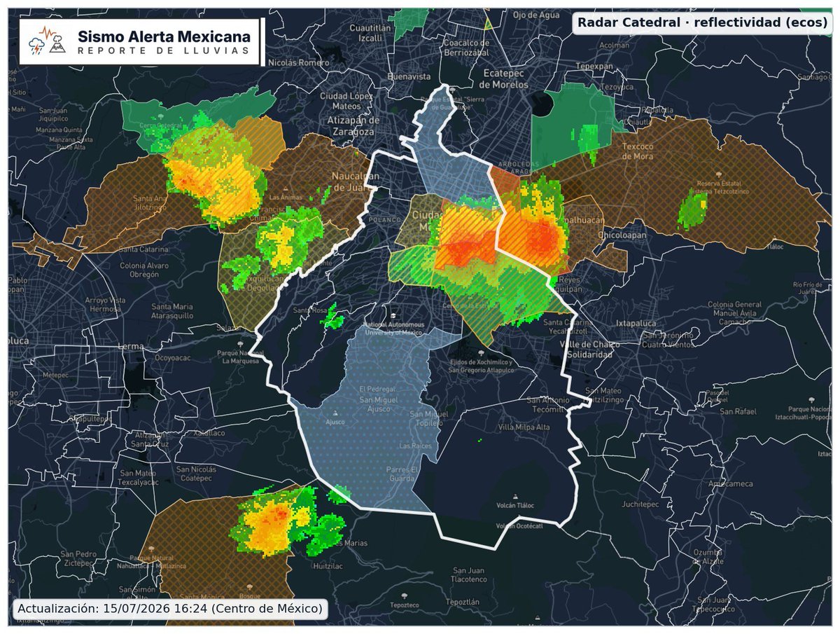
Task: Click the Las Raíces map label
Action: tap(414, 446)
